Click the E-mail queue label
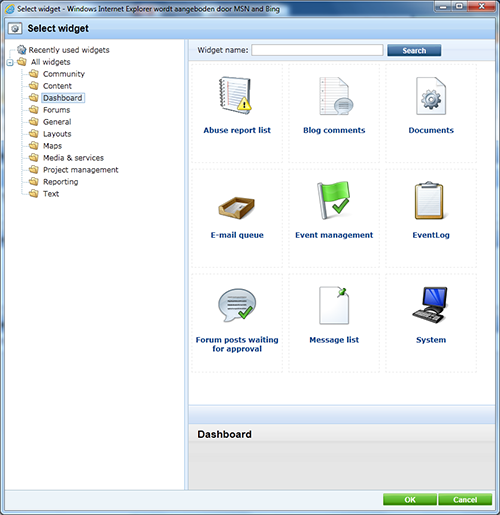500x515 pixels. click(237, 235)
